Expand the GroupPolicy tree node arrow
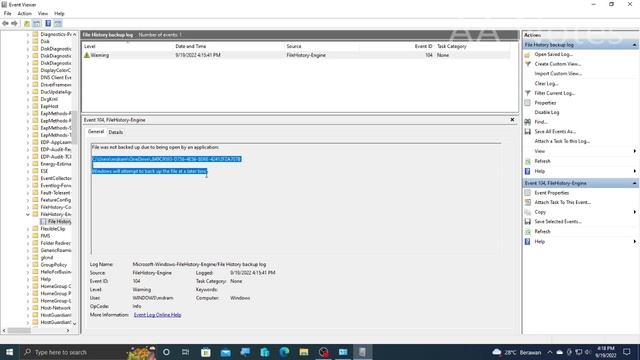Screen dimensions: 640x360 coord(28,265)
